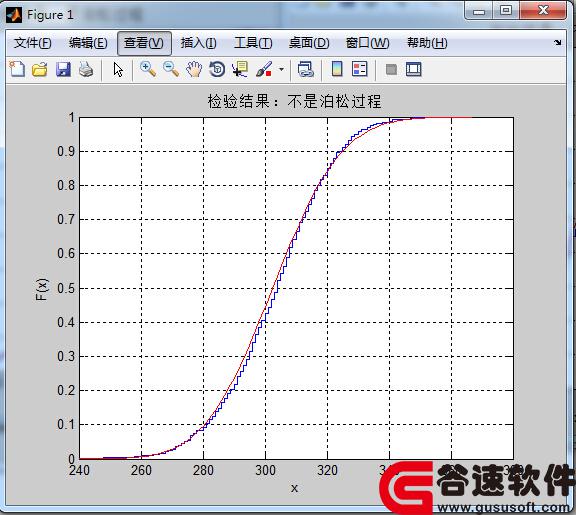Insert Legend using the toolbar icon
This screenshot has height=515, width=576.
pos(360,69)
